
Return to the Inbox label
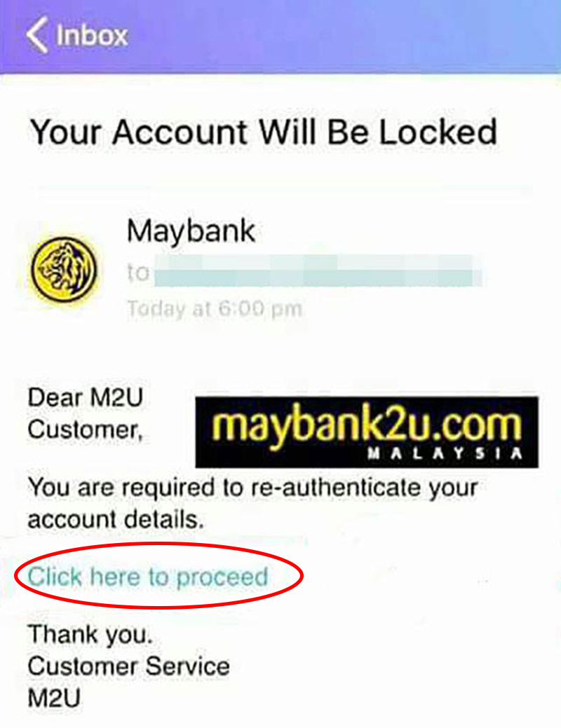(92, 35)
